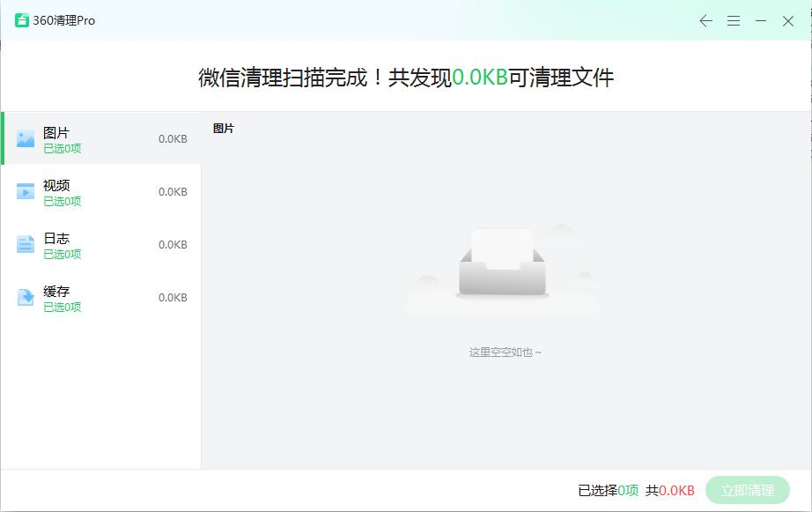Click the picture icon beside 图片
Image resolution: width=812 pixels, height=512 pixels.
coord(26,138)
